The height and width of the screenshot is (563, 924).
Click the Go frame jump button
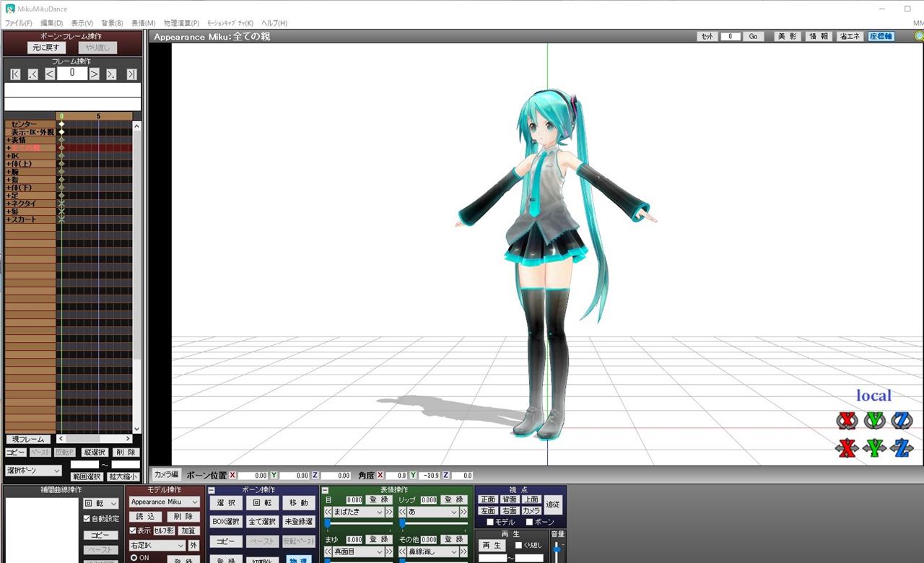(753, 36)
